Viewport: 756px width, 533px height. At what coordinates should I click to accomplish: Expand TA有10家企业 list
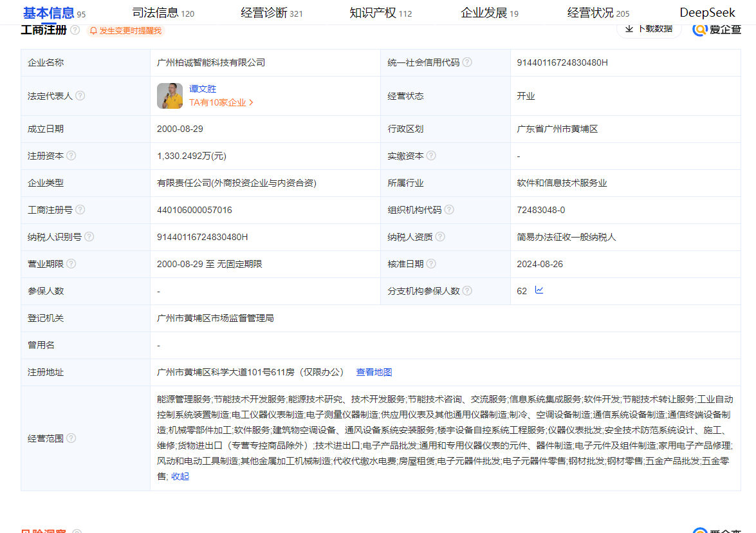(x=221, y=102)
